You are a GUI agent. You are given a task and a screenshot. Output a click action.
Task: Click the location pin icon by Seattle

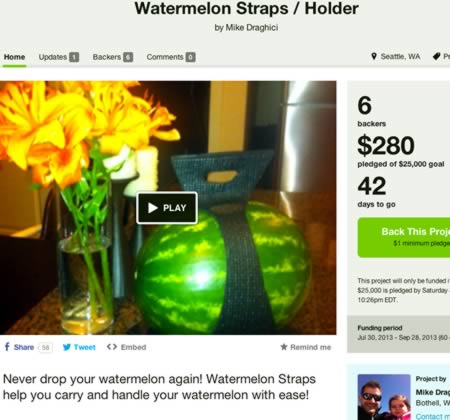tap(374, 56)
